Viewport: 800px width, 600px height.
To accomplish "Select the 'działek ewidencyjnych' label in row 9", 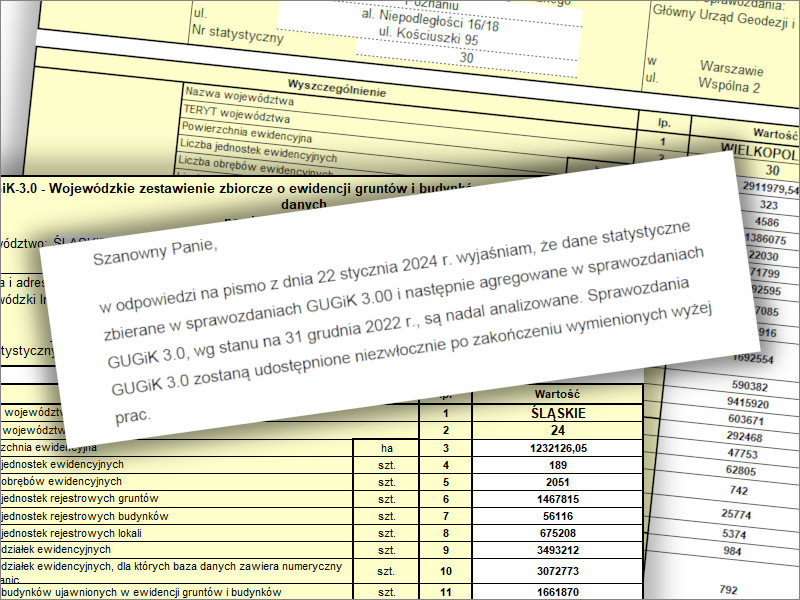I will 56,549.
